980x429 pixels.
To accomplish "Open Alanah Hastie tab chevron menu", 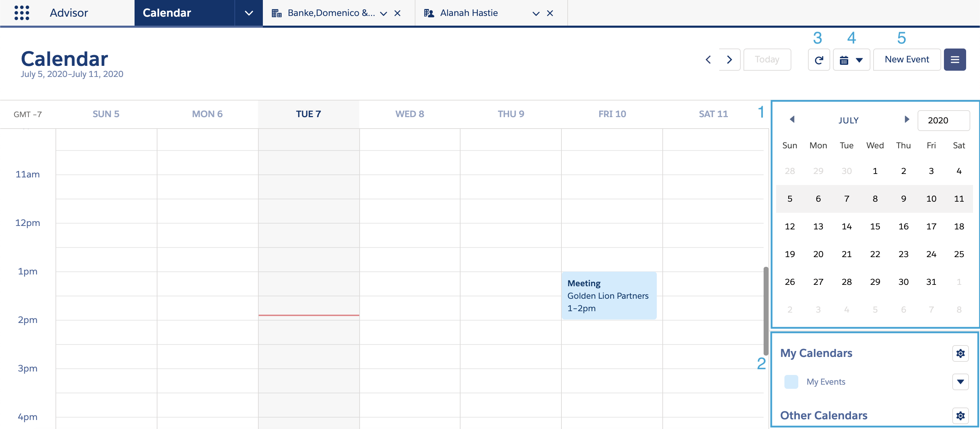I will tap(536, 13).
